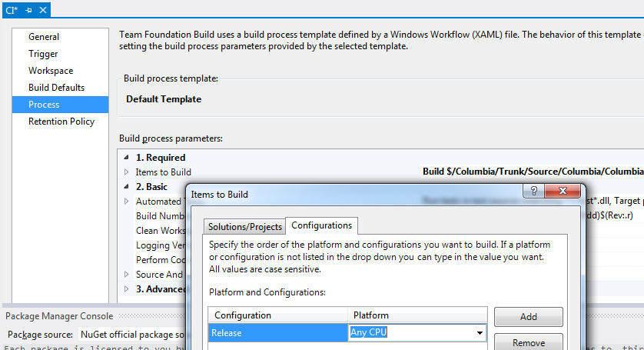Expand the 3. Advanced parameter group
Image resolution: width=644 pixels, height=350 pixels.
coord(127,289)
